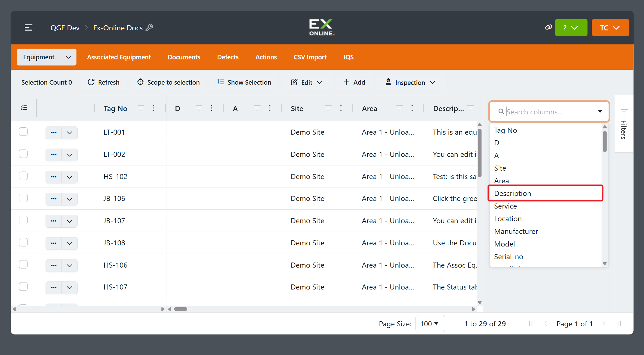Click the Add button
644x355 pixels.
354,82
